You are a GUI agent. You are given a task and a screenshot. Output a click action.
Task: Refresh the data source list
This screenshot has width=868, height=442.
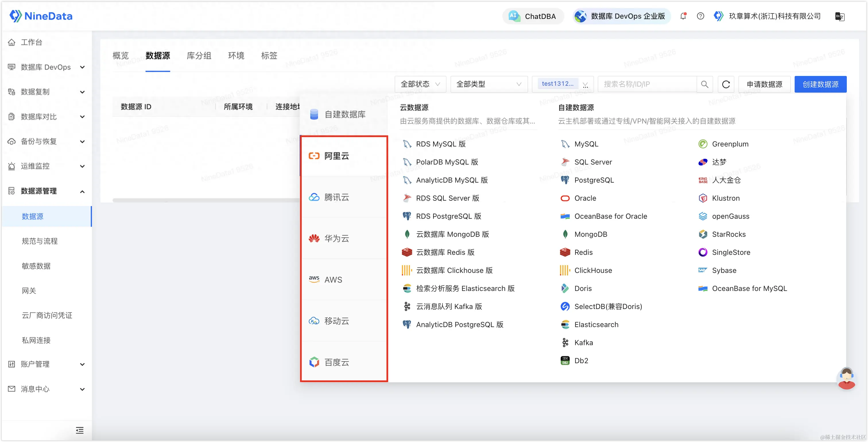[x=726, y=84]
